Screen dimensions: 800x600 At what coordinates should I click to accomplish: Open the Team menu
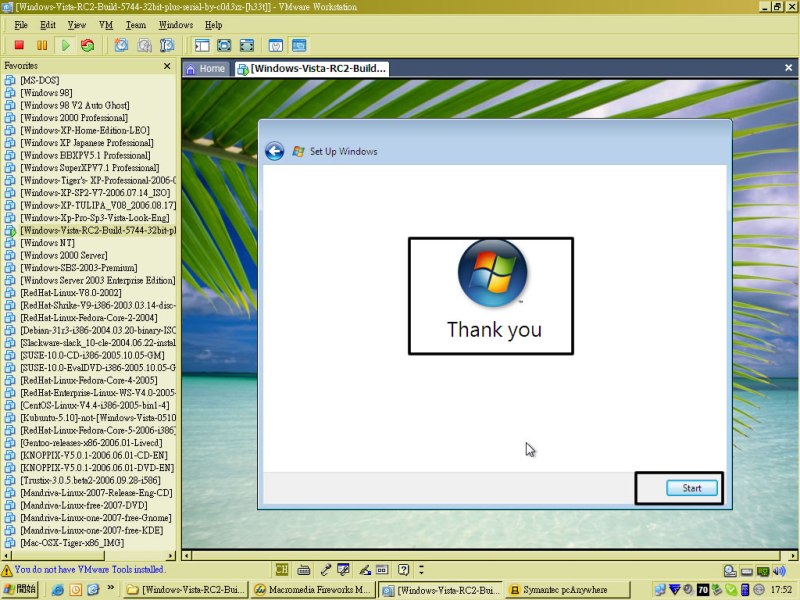pyautogui.click(x=136, y=25)
